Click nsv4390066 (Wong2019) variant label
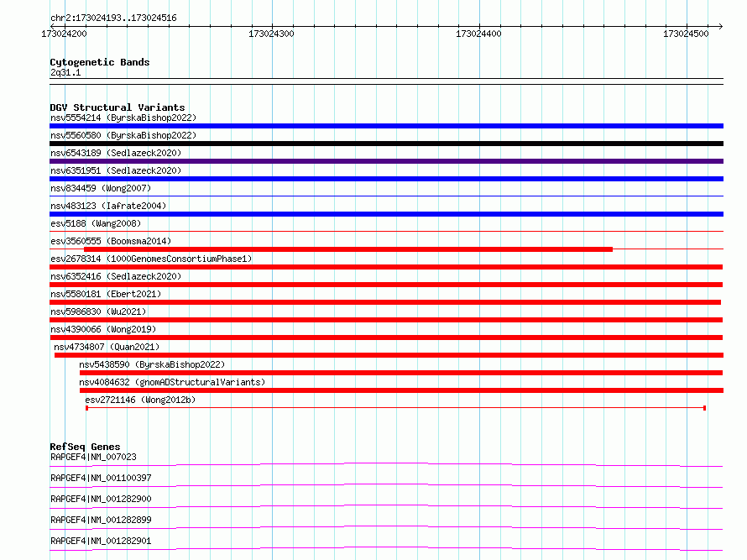The width and height of the screenshot is (747, 560). (103, 329)
